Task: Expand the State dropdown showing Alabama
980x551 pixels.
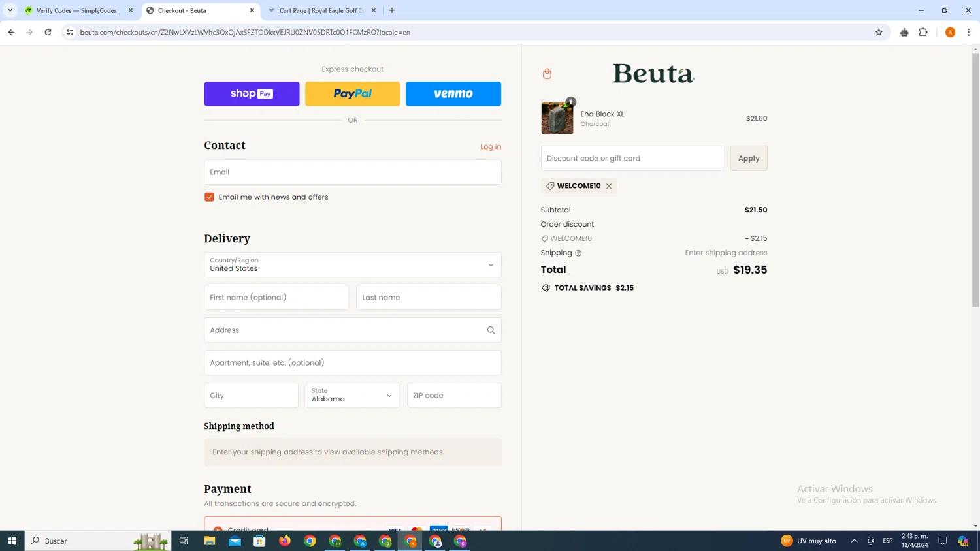Action: (353, 396)
